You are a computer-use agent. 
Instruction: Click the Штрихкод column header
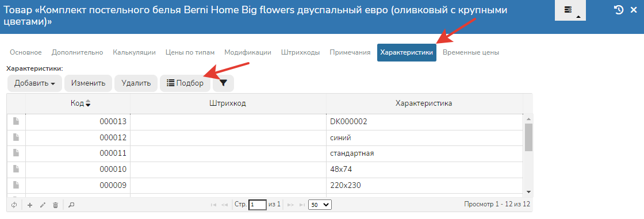point(228,103)
